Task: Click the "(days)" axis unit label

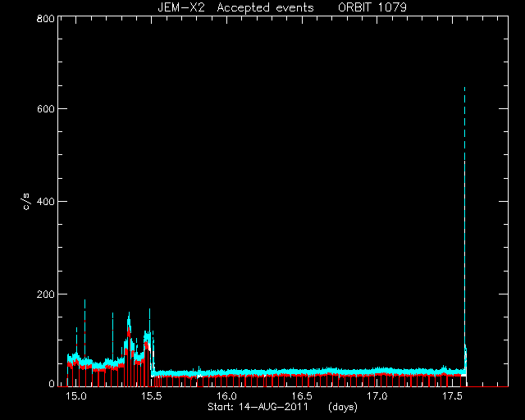Action: 343,407
